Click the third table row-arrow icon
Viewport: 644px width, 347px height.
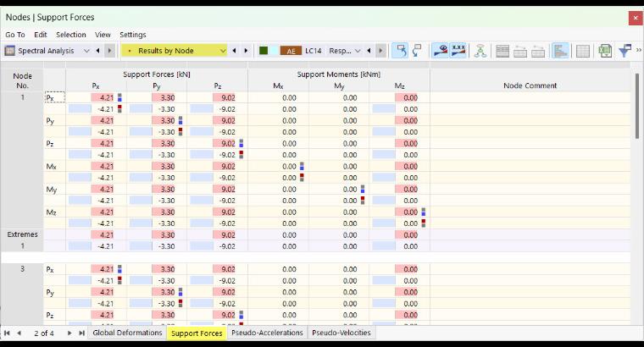[538, 51]
